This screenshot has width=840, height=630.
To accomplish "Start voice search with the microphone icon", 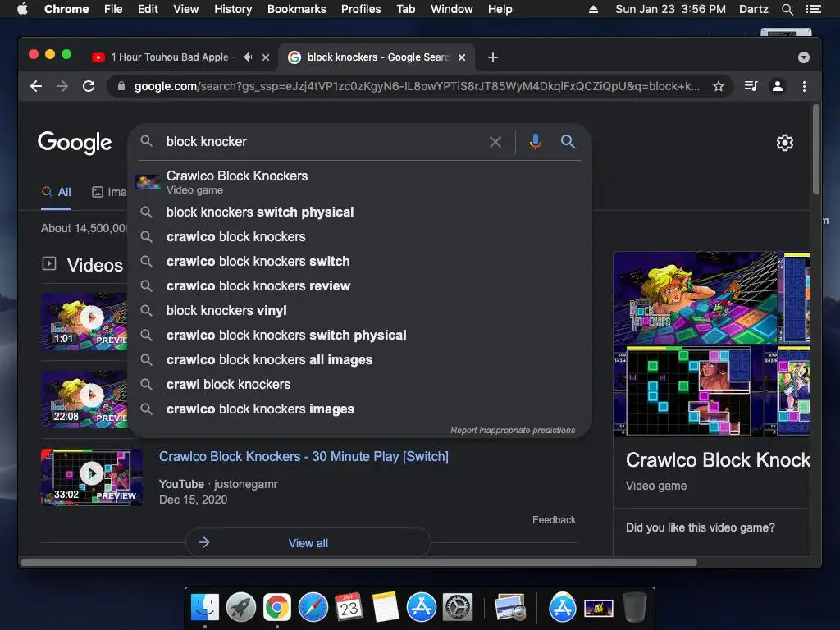I will click(x=535, y=141).
